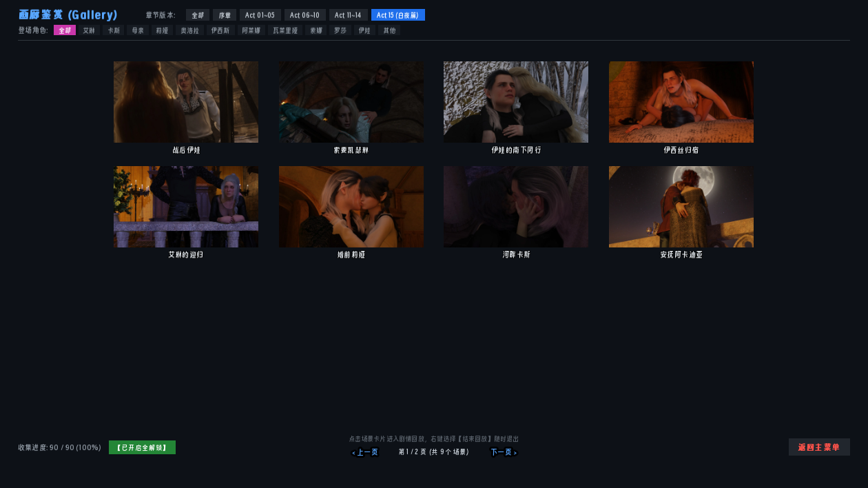Viewport: 868px width, 488px height.
Task: Open the 河畔卡斯 scene thumbnail
Action: coord(516,207)
